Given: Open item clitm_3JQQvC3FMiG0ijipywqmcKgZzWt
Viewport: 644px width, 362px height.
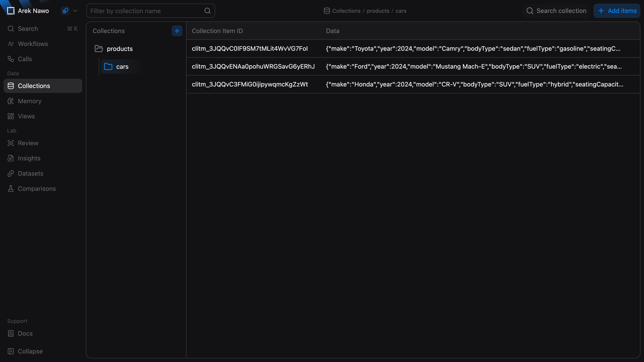Looking at the screenshot, I should tap(250, 84).
